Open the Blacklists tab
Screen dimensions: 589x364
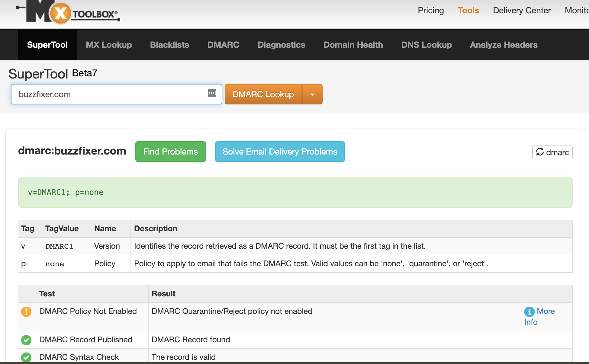pos(169,45)
